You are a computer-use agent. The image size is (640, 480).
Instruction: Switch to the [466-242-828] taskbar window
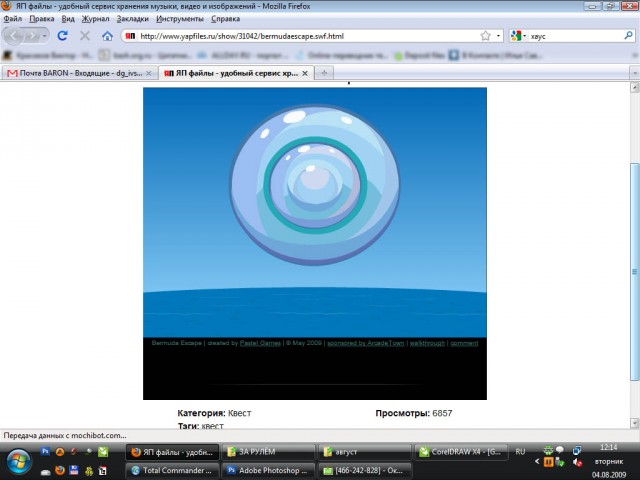click(x=364, y=470)
